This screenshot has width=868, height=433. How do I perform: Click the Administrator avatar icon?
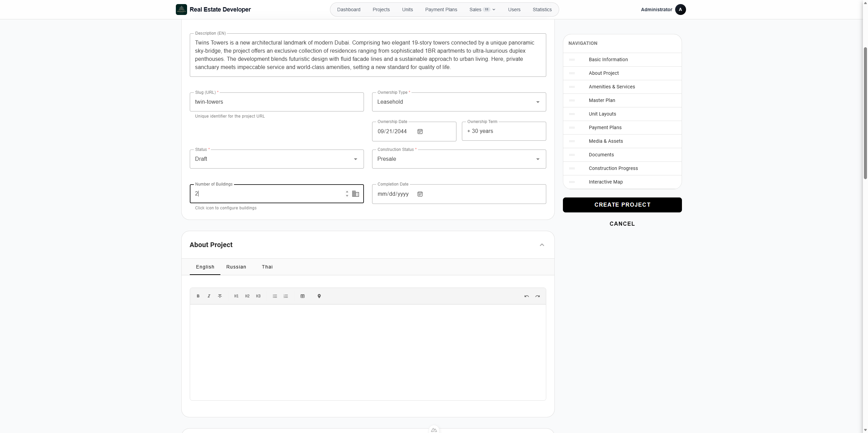click(680, 10)
